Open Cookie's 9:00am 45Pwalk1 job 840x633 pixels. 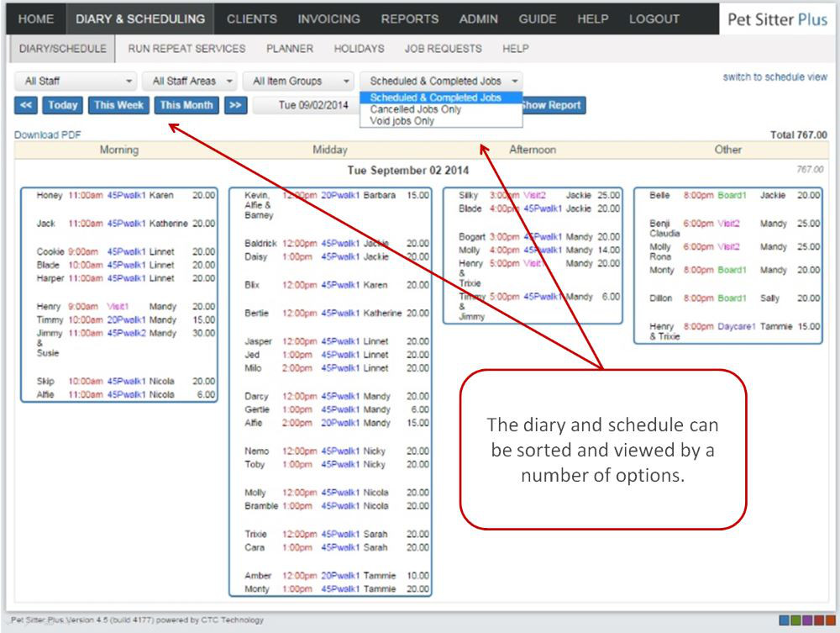(125, 251)
